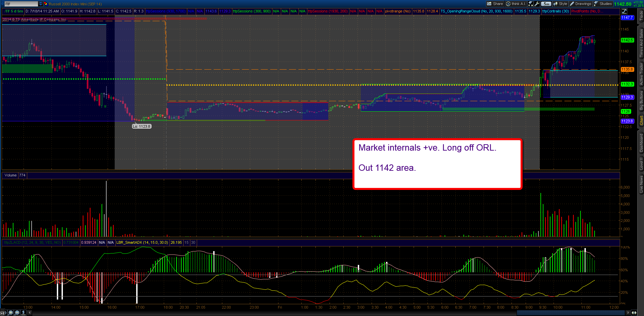Click the zoom out magnifier icon
This screenshot has height=316, width=644.
tap(17, 313)
